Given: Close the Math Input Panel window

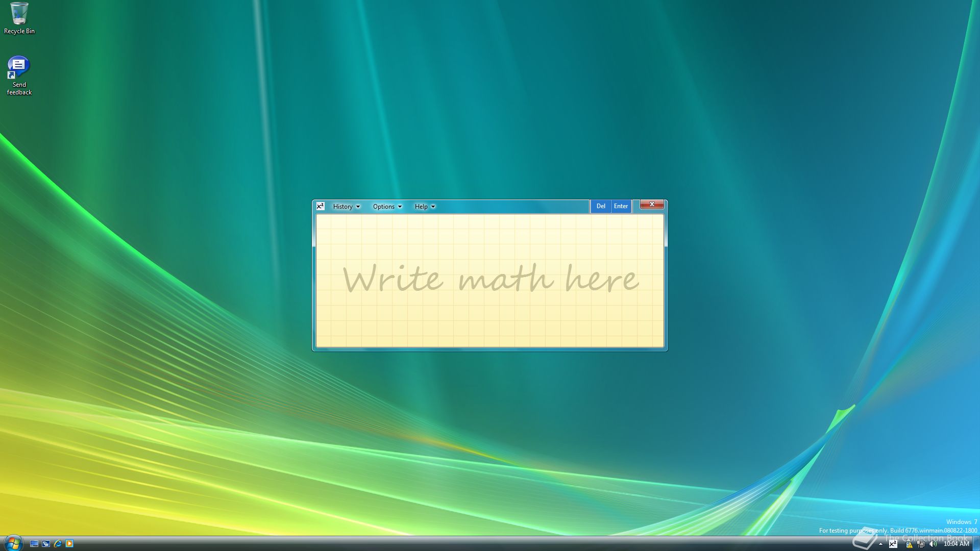Looking at the screenshot, I should click(652, 204).
